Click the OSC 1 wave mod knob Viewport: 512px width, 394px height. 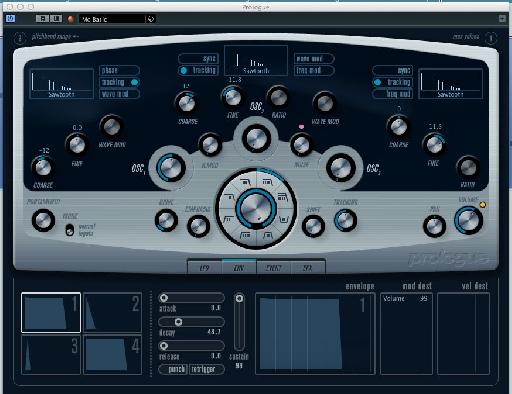point(111,126)
